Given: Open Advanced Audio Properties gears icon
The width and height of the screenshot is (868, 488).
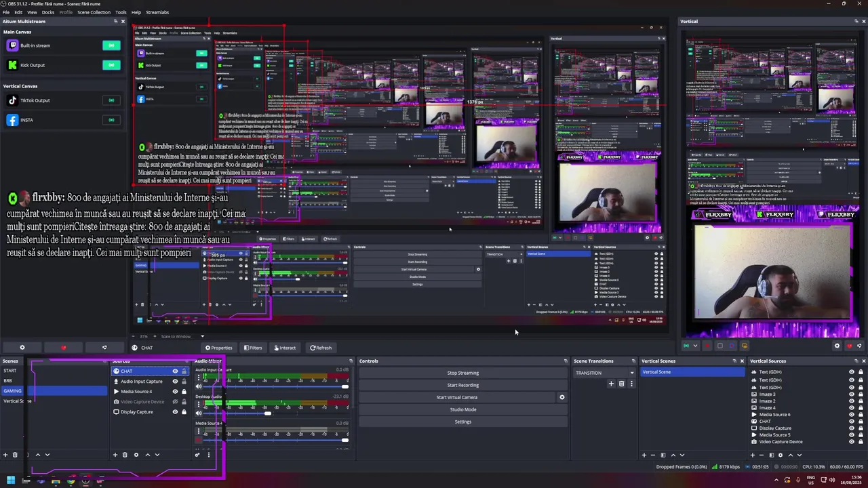Looking at the screenshot, I should point(198,455).
